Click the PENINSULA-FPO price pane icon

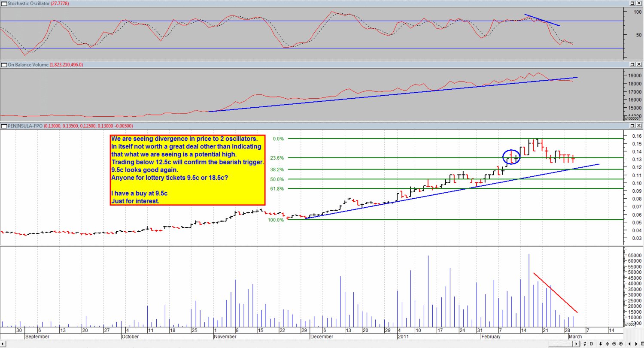pyautogui.click(x=4, y=126)
